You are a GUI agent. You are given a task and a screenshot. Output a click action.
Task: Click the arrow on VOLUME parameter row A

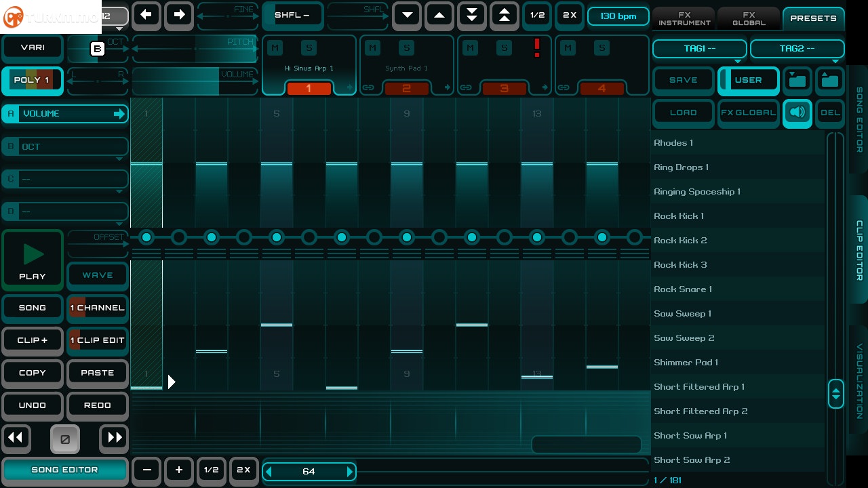tap(119, 114)
